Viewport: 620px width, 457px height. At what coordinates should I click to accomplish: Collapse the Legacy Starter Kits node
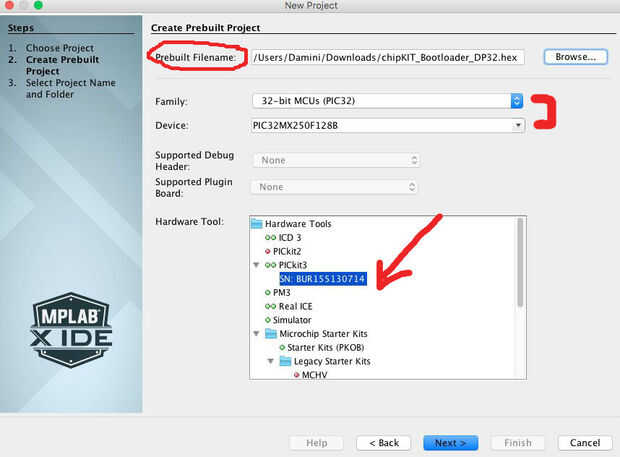[x=271, y=361]
